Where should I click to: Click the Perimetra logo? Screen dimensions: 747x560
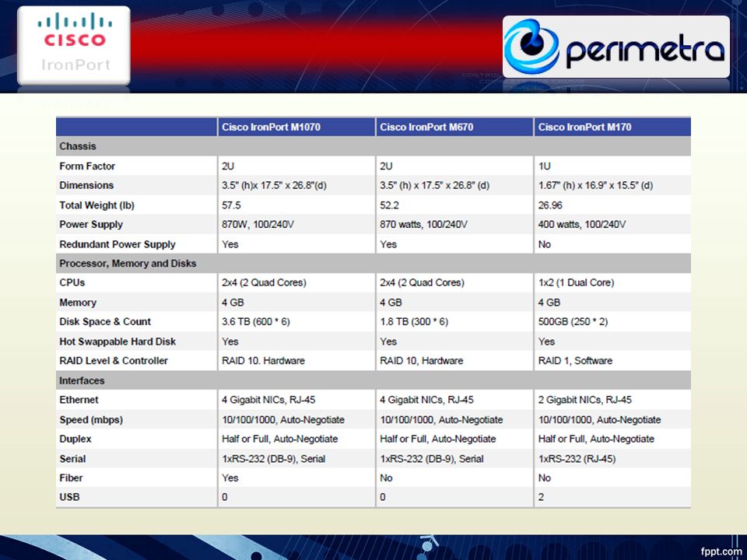616,47
